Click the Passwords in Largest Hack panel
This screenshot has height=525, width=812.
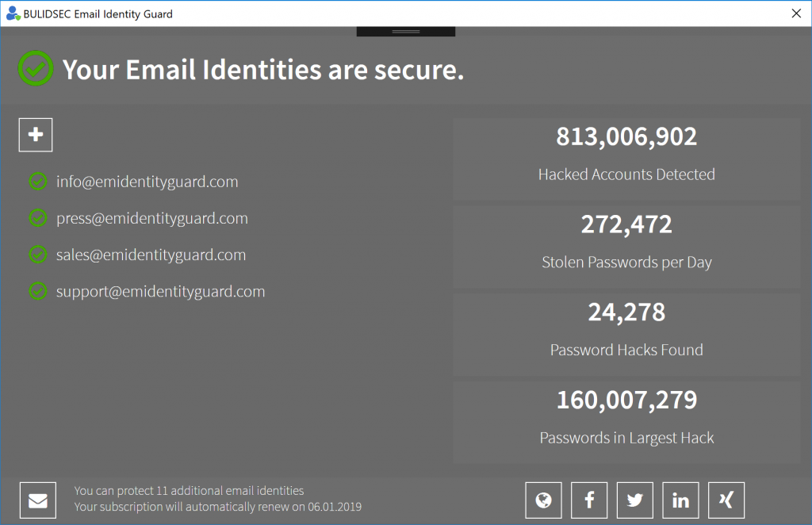point(626,423)
